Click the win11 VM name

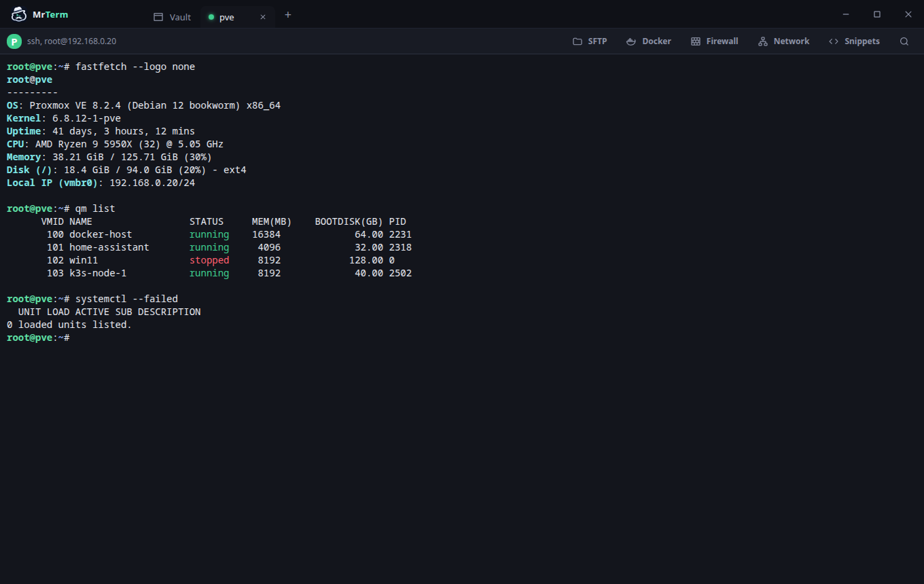coord(84,260)
